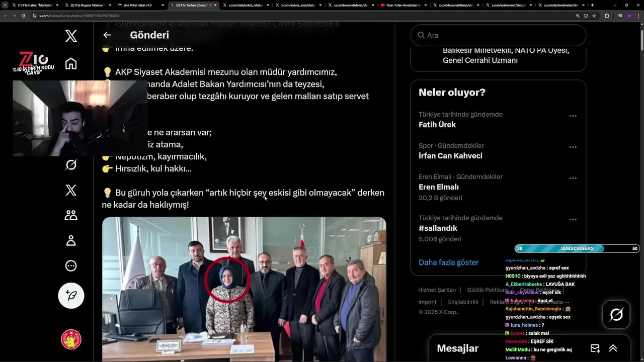This screenshot has height=362, width=644.
Task: View site information icon in address bar
Action: pos(35,16)
